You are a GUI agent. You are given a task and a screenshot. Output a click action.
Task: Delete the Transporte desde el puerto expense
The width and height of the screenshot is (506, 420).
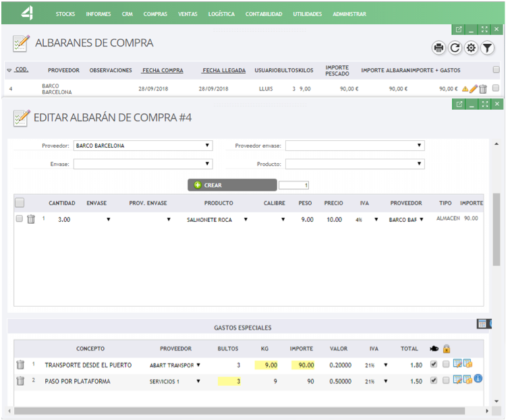20,365
